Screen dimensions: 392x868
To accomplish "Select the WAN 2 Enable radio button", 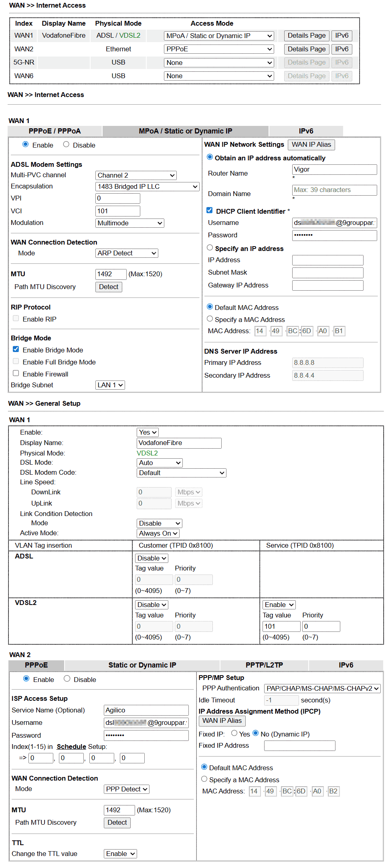I will [26, 679].
